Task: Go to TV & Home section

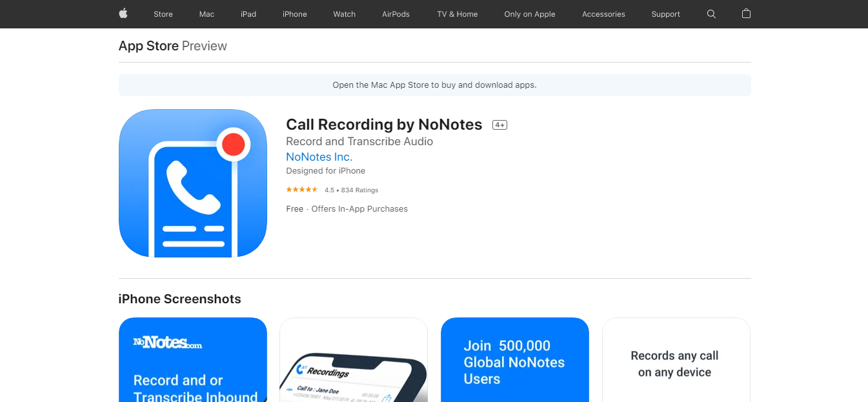Action: click(x=458, y=14)
